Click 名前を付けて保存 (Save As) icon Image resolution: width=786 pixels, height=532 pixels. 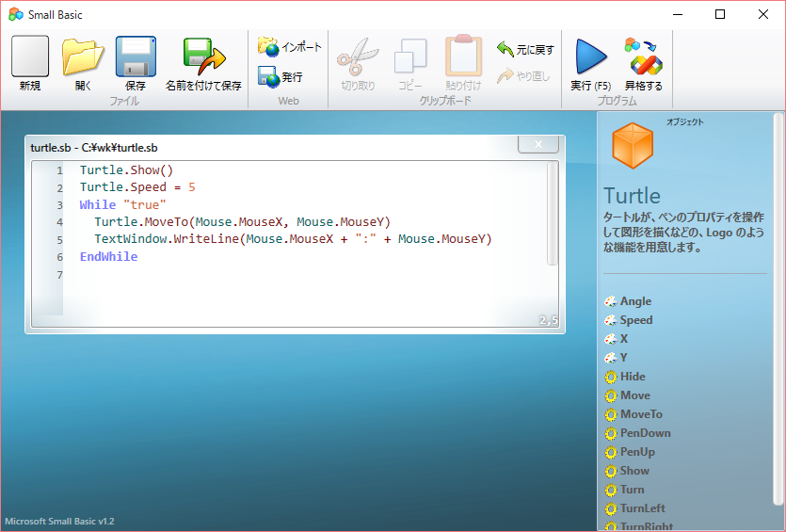(x=203, y=58)
